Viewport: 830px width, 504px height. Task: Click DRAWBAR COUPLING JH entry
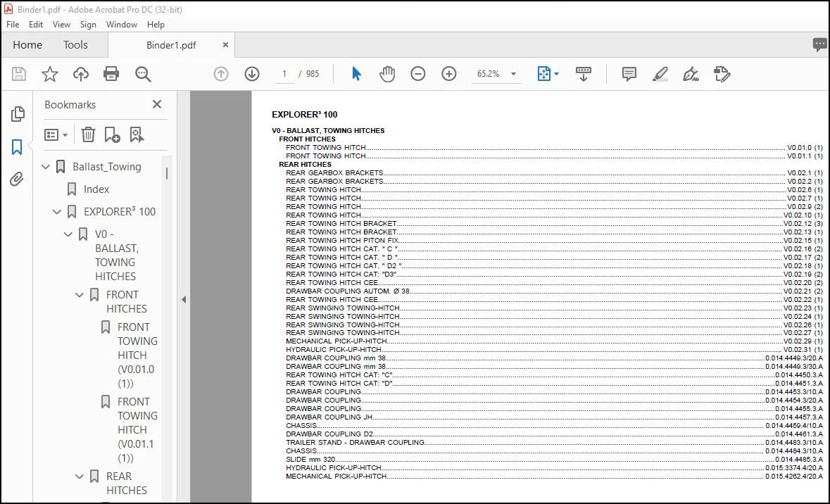(554, 417)
